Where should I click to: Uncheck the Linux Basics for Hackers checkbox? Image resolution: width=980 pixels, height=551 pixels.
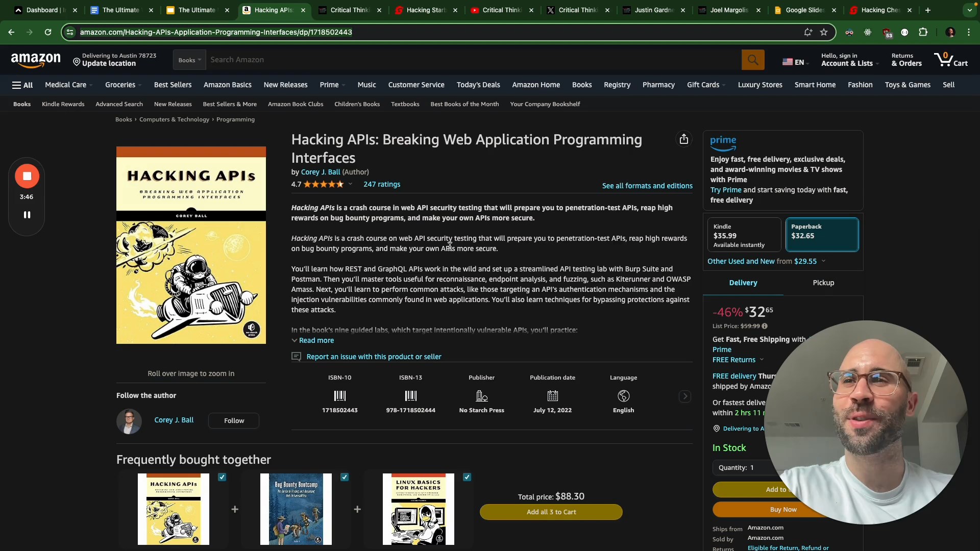[x=467, y=477]
